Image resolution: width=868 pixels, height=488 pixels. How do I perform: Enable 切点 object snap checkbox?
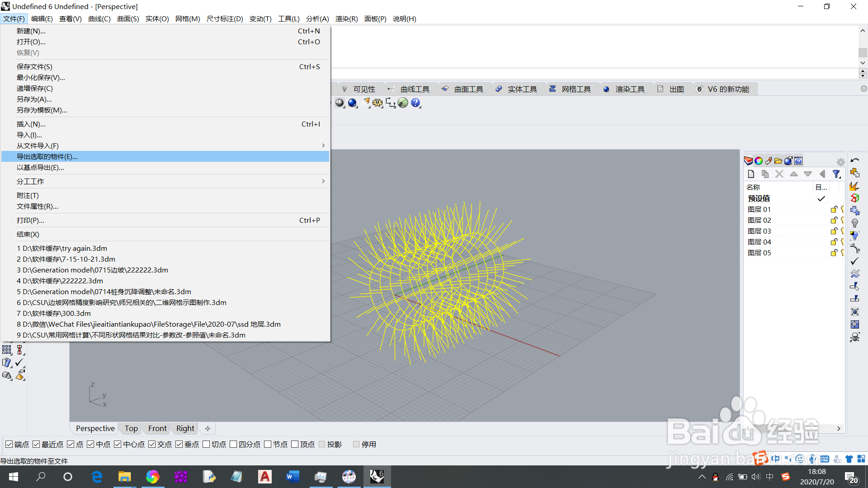click(x=206, y=445)
